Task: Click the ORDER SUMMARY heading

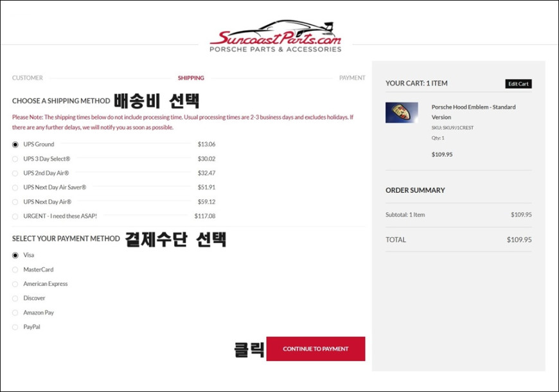Action: [415, 190]
